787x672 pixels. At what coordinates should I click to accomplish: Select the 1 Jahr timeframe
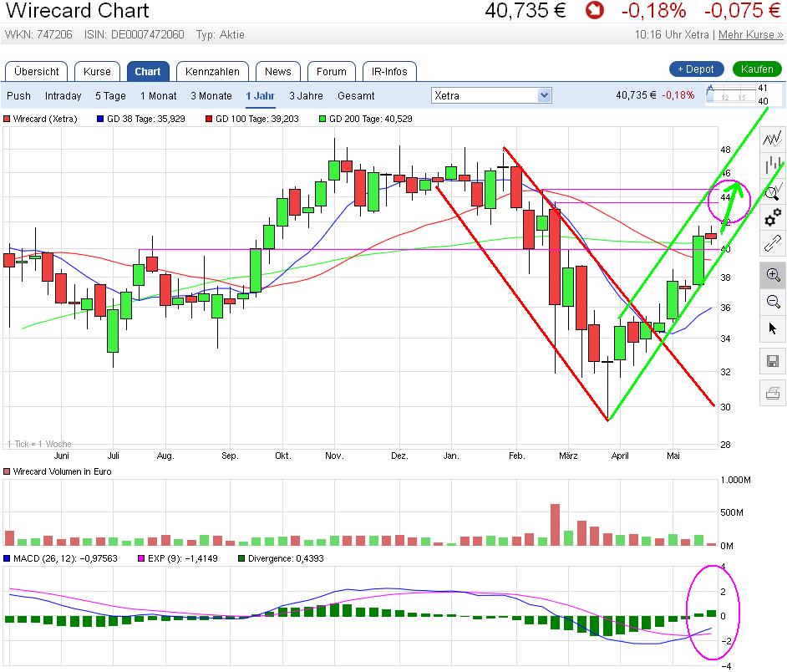[x=260, y=95]
